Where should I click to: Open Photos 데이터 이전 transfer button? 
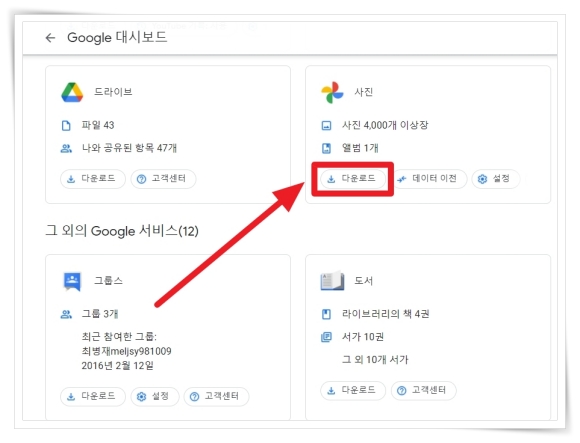429,179
